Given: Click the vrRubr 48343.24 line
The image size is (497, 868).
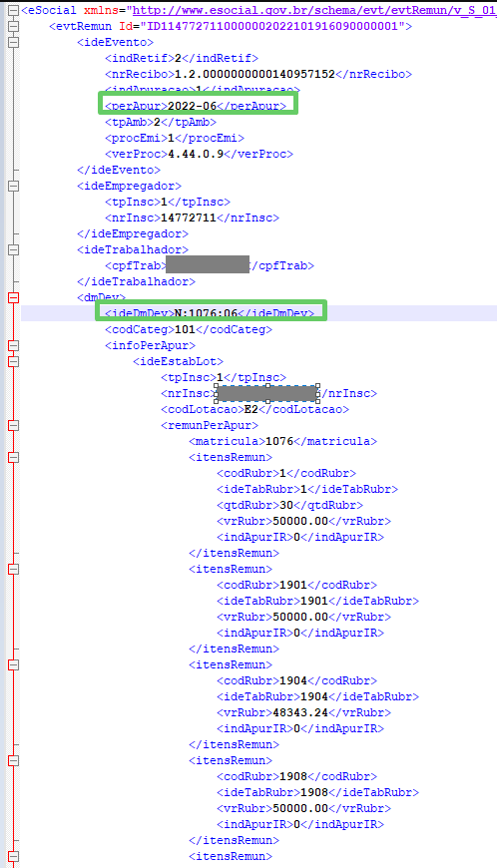Looking at the screenshot, I should click(x=303, y=713).
